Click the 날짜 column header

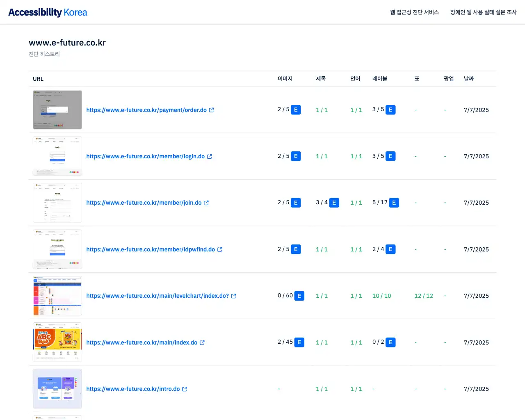click(x=469, y=79)
